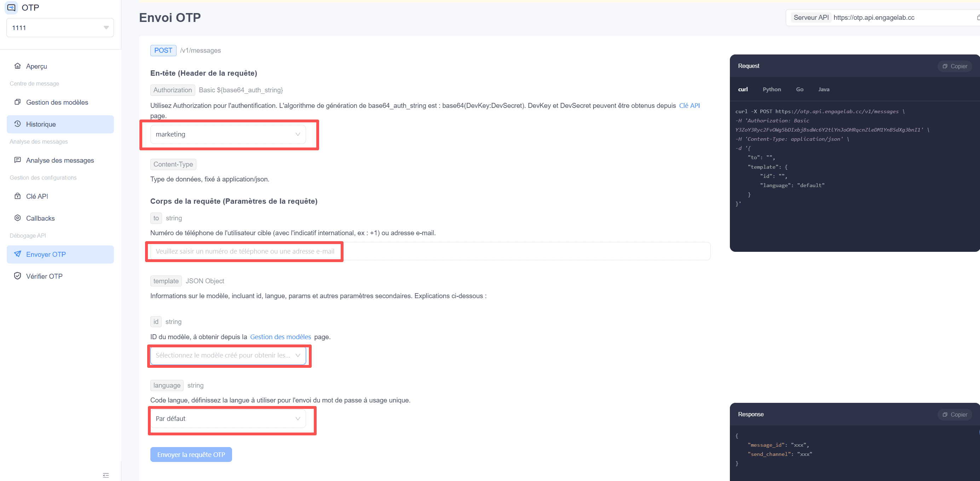The width and height of the screenshot is (980, 481).
Task: Click the Content-Type header tag
Action: point(173,164)
